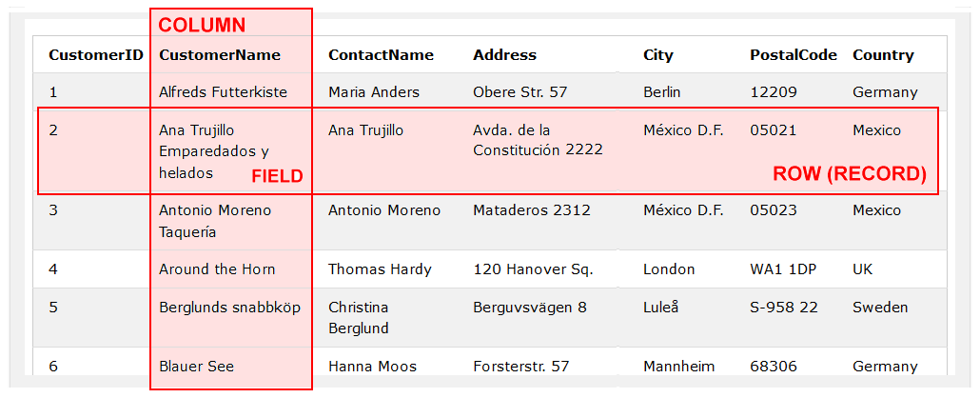The width and height of the screenshot is (980, 398).
Task: Select the Blauer See cell
Action: (x=196, y=367)
